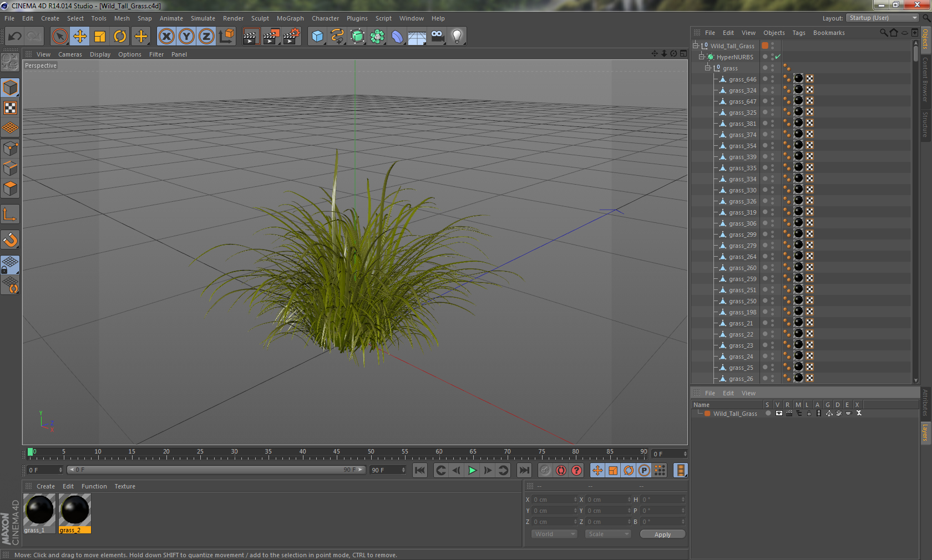Open the spline tools icon
The width and height of the screenshot is (932, 560).
[x=337, y=37]
